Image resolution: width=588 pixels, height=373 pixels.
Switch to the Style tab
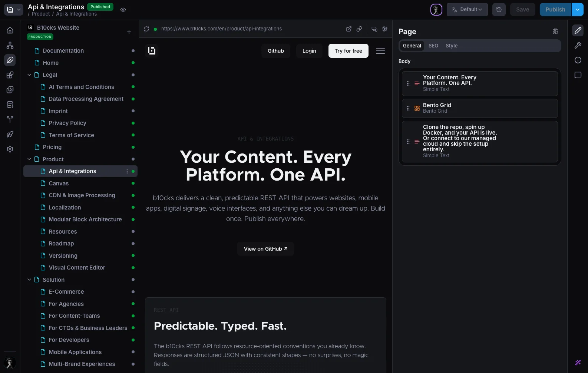tap(451, 46)
